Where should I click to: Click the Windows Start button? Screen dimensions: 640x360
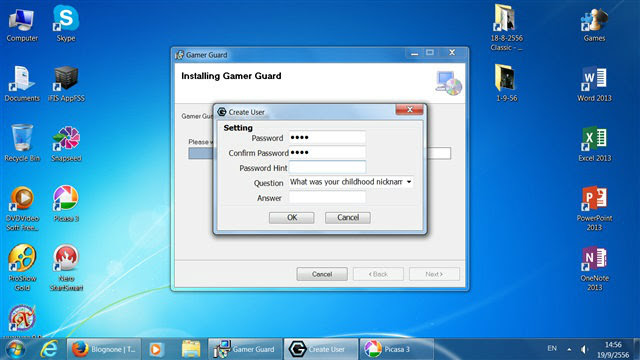16,349
